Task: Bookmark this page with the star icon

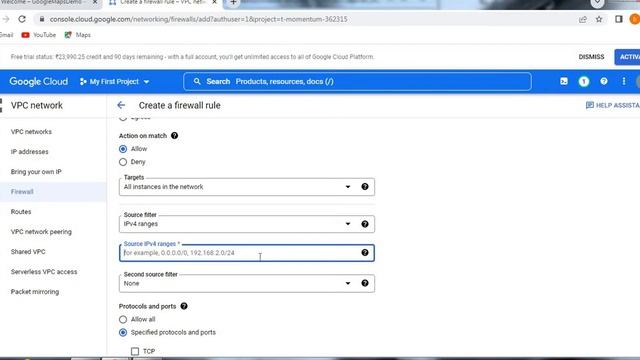Action: point(599,19)
